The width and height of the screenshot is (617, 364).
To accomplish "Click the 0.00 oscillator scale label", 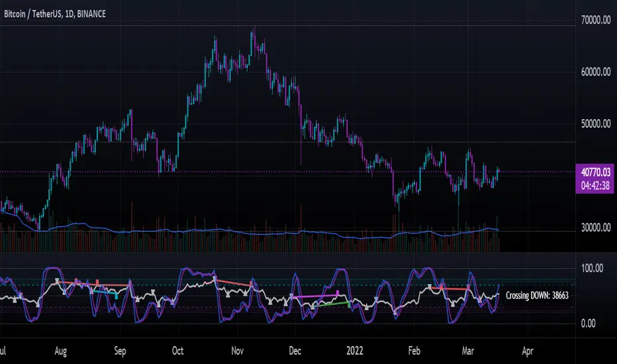I will [589, 324].
